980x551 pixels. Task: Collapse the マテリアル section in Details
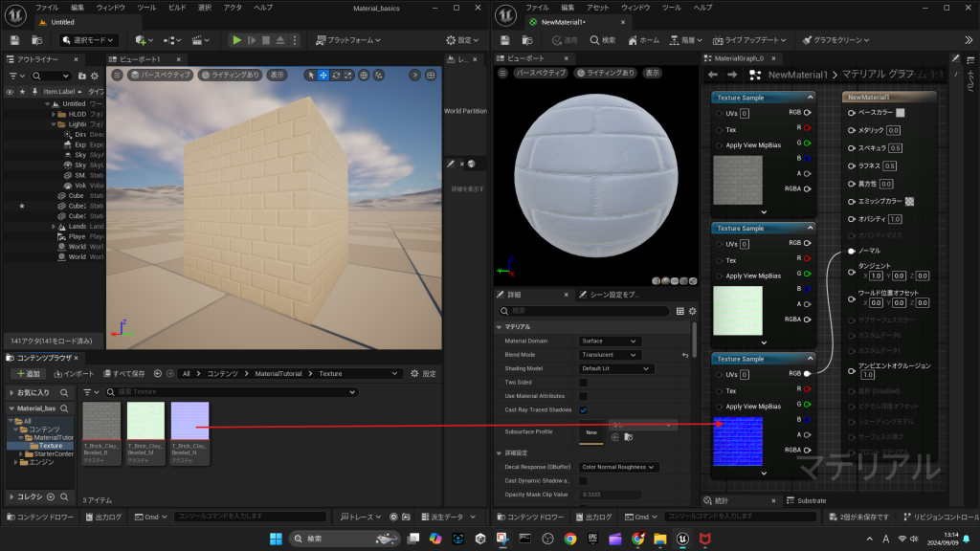pyautogui.click(x=500, y=327)
